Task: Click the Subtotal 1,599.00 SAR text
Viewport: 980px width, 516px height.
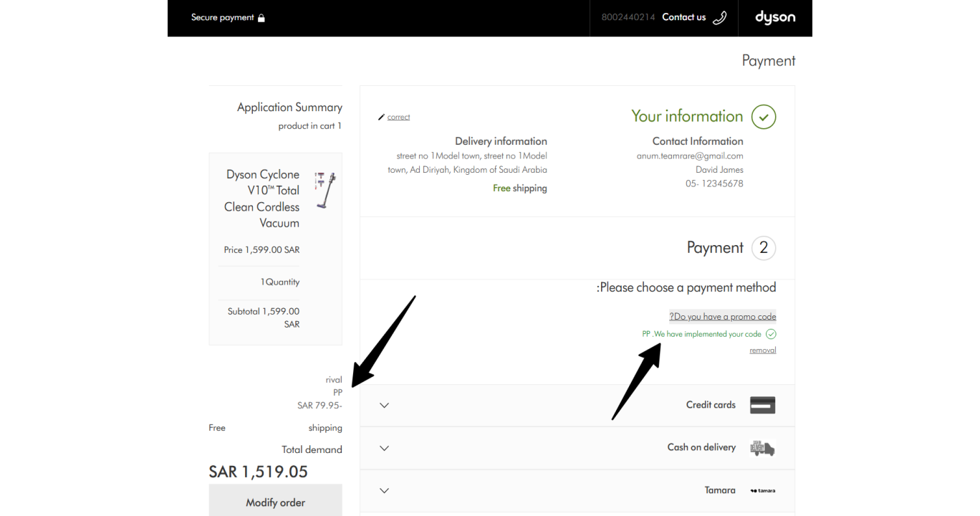Action: pyautogui.click(x=264, y=317)
